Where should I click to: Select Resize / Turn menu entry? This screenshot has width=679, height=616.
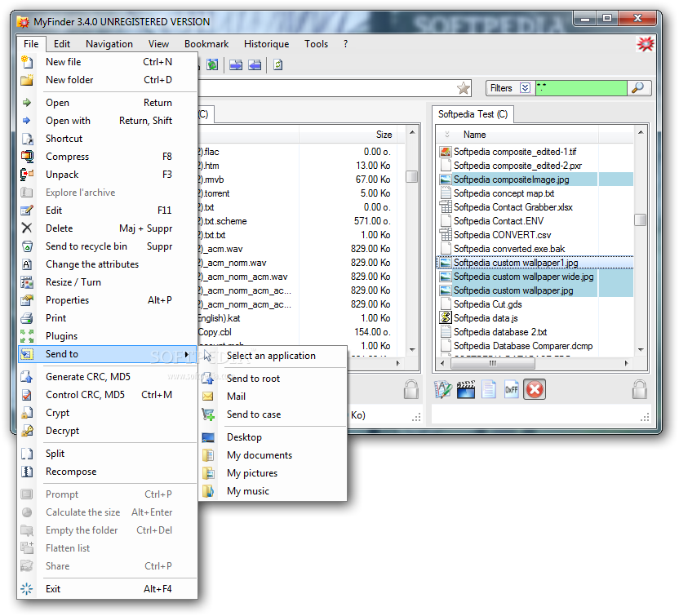point(108,282)
